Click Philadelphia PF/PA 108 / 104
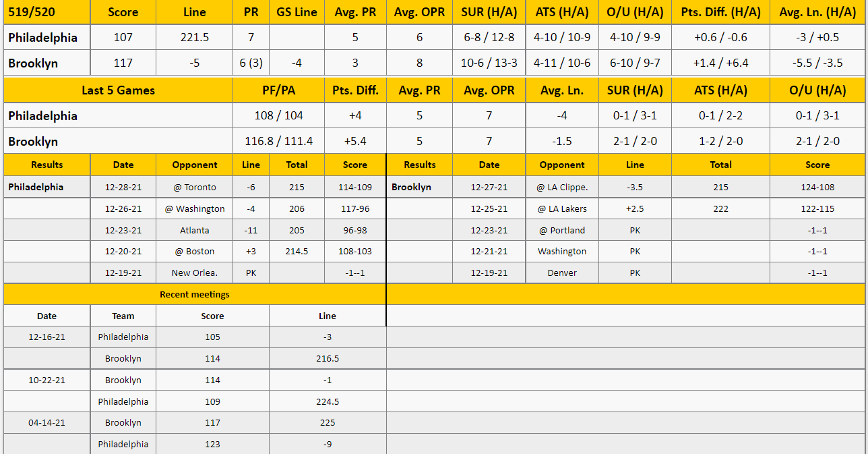The image size is (868, 454). [x=278, y=116]
